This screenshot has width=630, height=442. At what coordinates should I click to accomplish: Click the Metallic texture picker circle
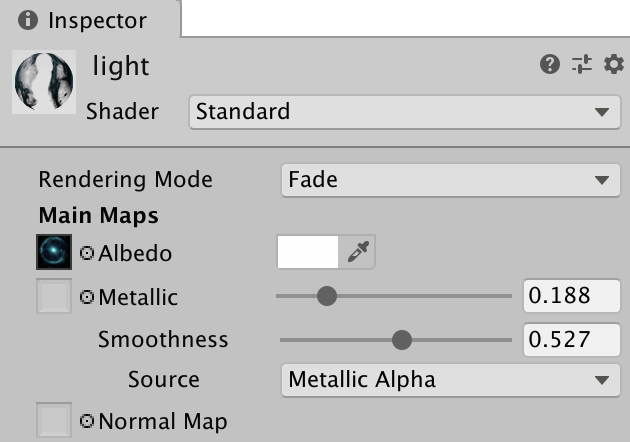point(87,297)
